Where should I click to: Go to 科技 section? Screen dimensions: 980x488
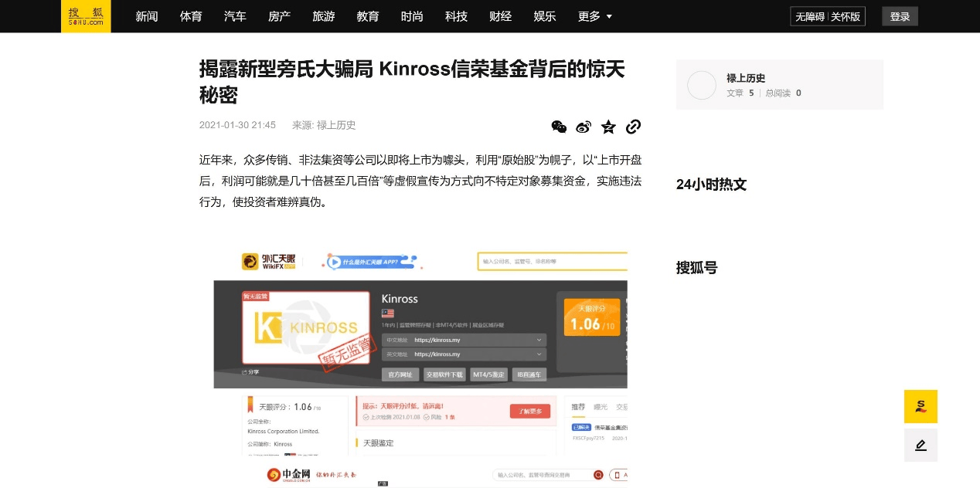pyautogui.click(x=457, y=16)
